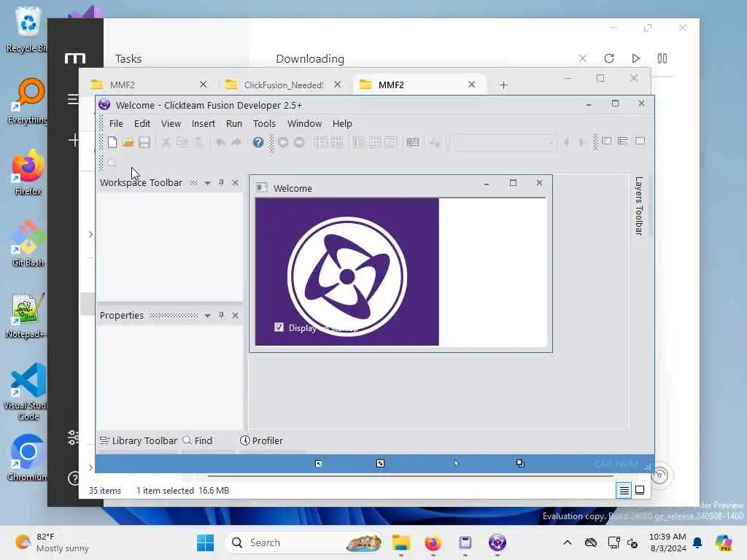Open the frame selection combo box in toolbar

[503, 142]
